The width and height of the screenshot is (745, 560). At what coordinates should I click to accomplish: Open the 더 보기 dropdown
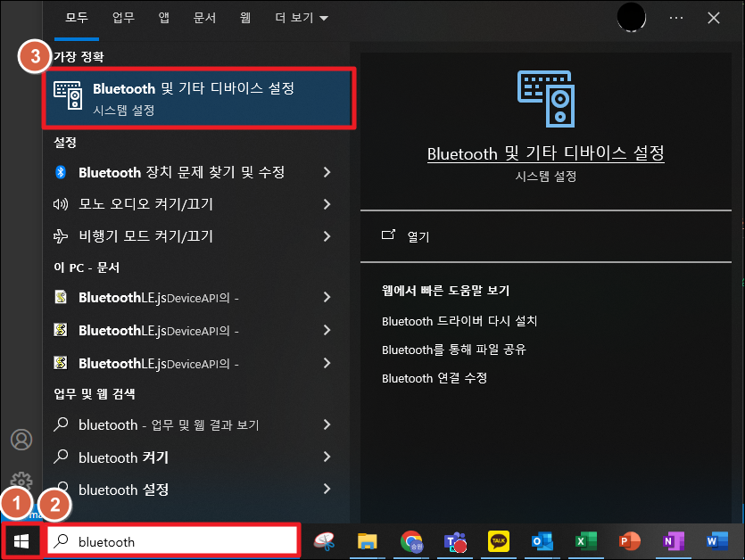coord(302,18)
